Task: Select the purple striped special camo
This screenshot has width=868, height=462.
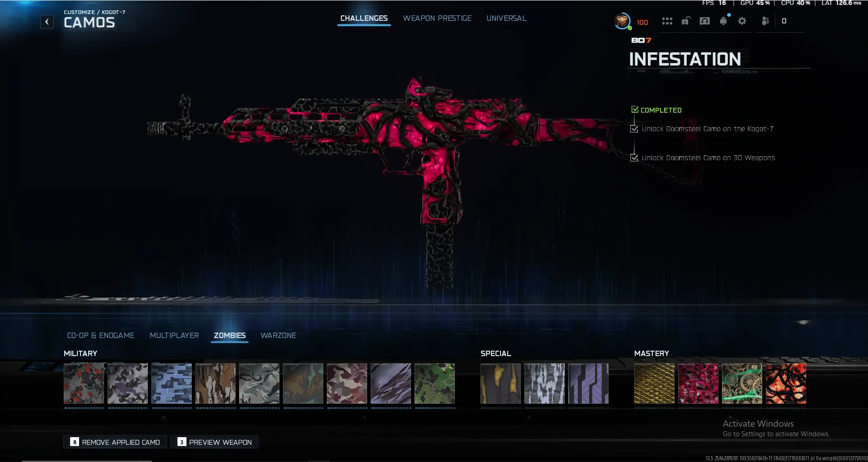Action: coord(589,383)
